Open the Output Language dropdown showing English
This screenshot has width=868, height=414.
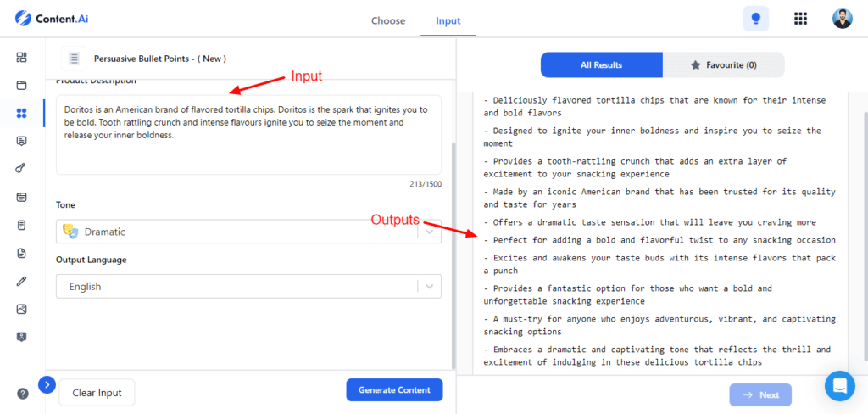tap(248, 287)
